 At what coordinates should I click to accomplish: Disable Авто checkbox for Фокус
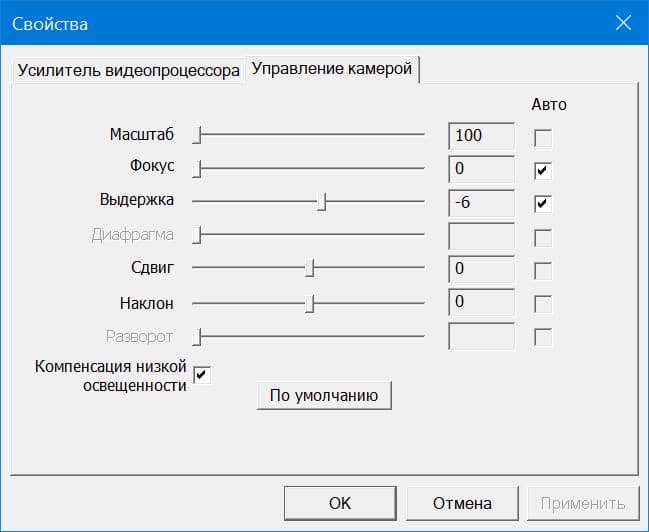[543, 171]
